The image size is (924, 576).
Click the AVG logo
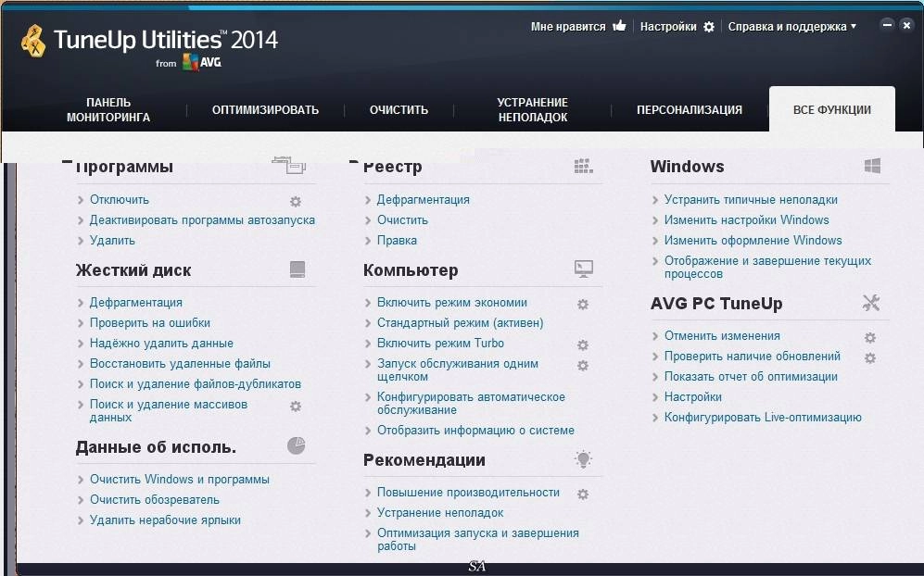202,62
